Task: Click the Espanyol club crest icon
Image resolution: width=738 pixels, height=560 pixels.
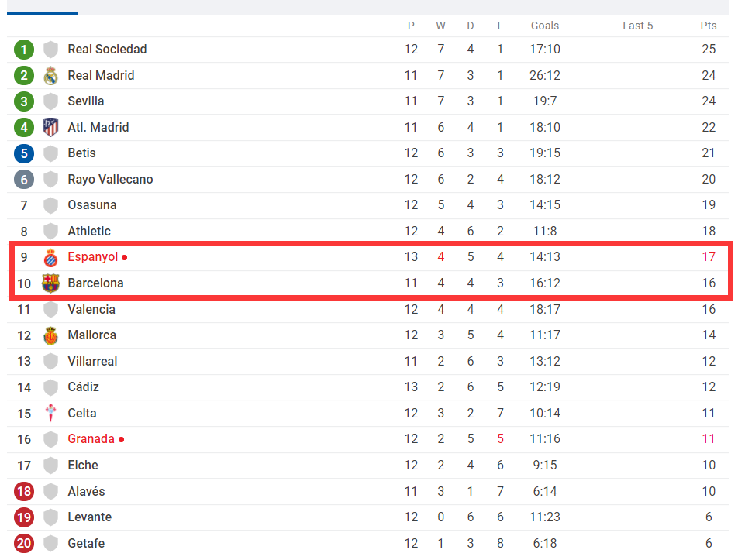Action: pyautogui.click(x=51, y=258)
